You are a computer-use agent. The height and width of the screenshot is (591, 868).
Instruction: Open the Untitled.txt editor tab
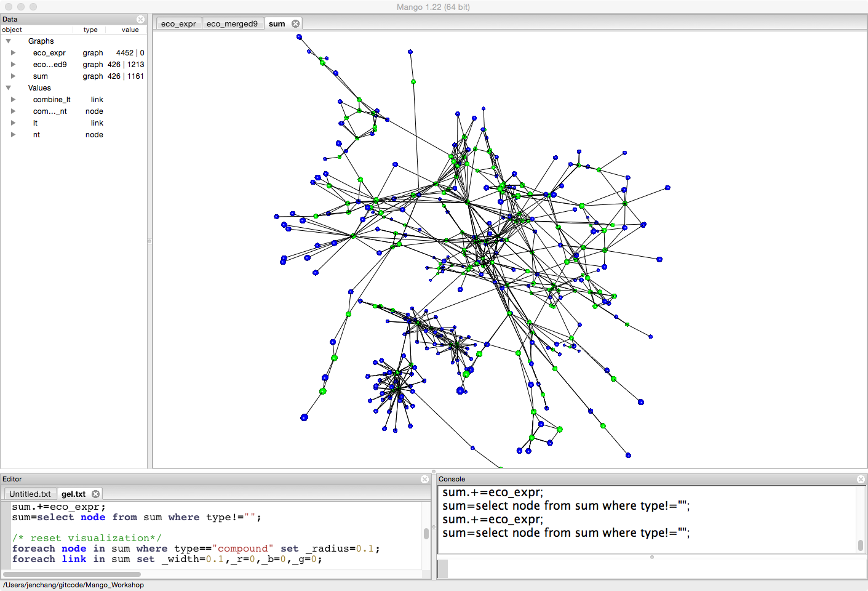click(30, 494)
